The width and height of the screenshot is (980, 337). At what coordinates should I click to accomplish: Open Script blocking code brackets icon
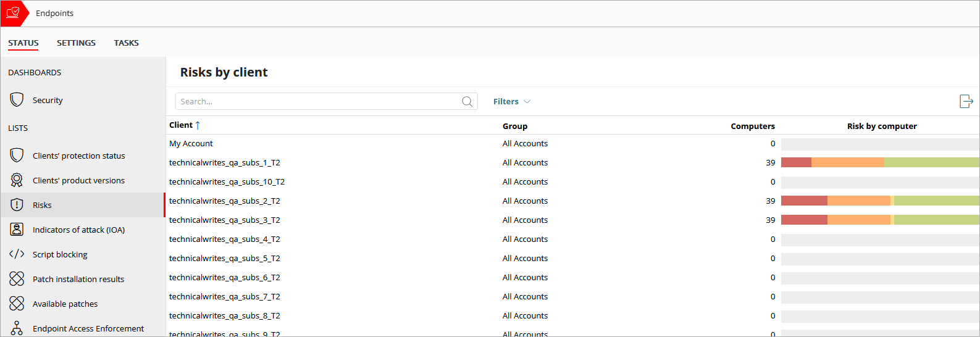coord(17,254)
